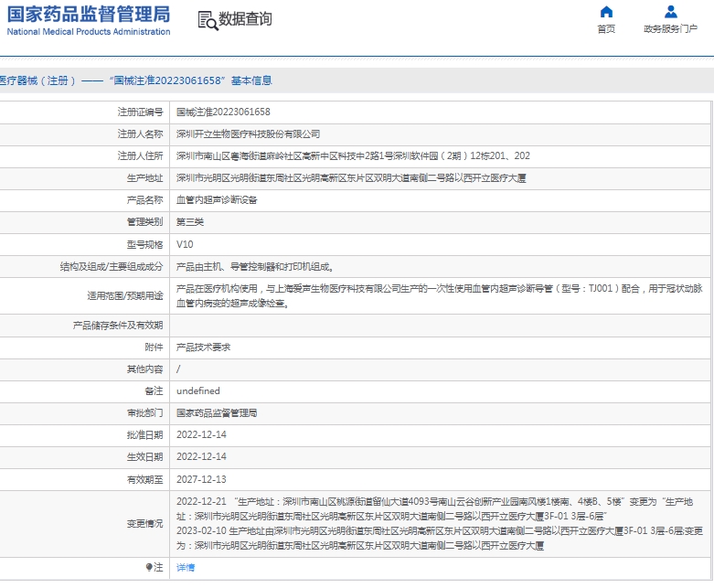This screenshot has height=588, width=714.
Task: Click the 有效期至 row label
Action: pos(144,479)
